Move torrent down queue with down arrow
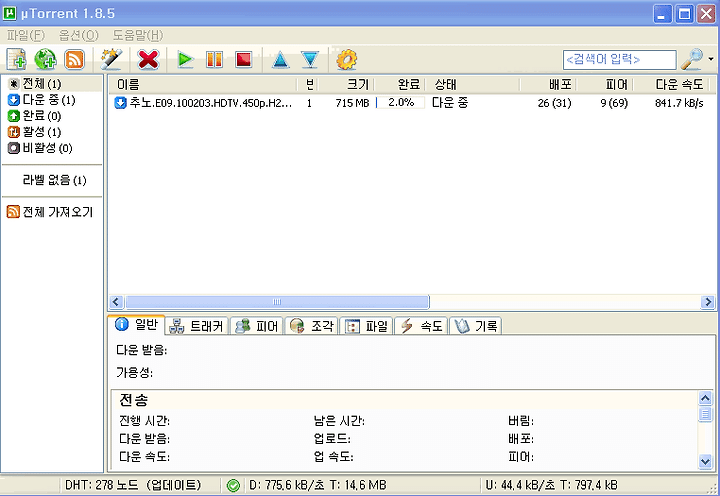This screenshot has height=496, width=720. pyautogui.click(x=310, y=60)
